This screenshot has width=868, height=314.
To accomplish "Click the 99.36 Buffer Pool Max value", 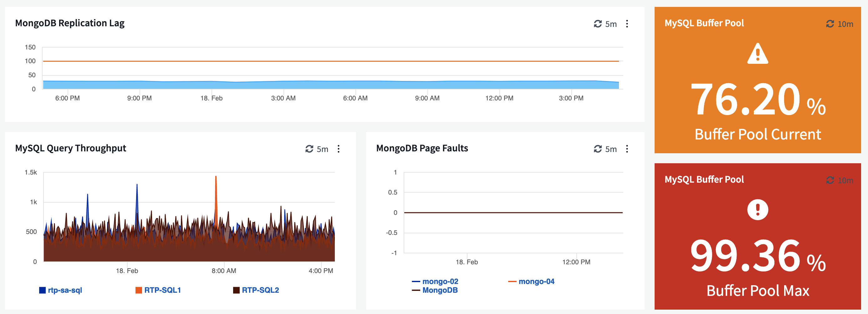I will 745,256.
